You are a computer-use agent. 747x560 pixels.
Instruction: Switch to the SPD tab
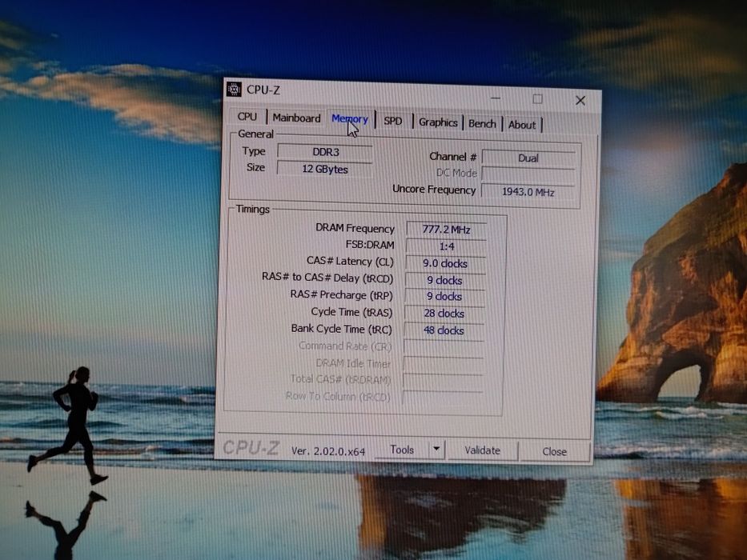pyautogui.click(x=393, y=121)
